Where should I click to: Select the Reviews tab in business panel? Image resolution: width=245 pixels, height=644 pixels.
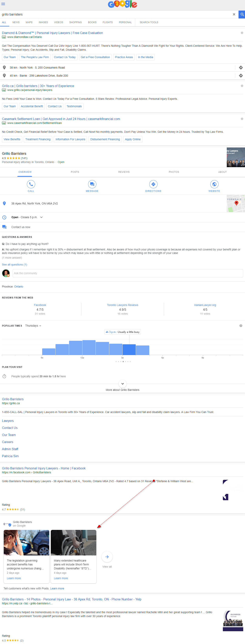coord(124,172)
